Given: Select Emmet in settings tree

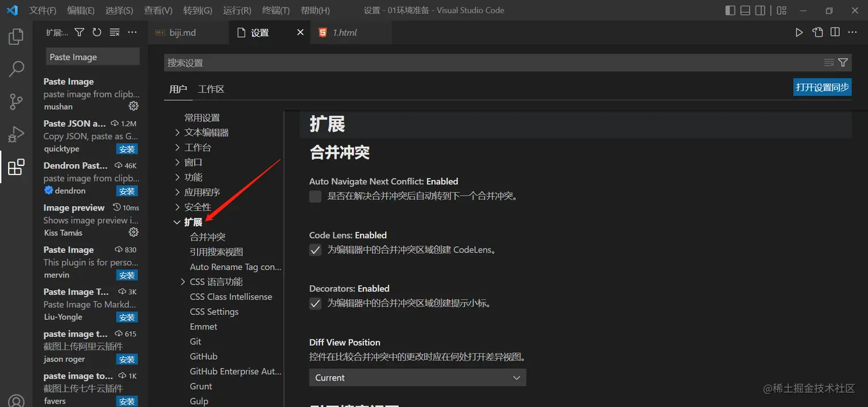Looking at the screenshot, I should point(203,327).
